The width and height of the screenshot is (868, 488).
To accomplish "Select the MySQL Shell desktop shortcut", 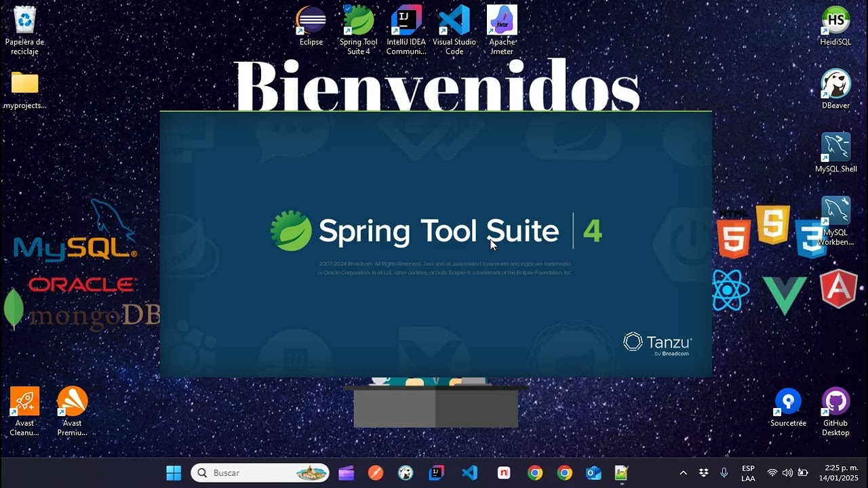I will pos(835,153).
